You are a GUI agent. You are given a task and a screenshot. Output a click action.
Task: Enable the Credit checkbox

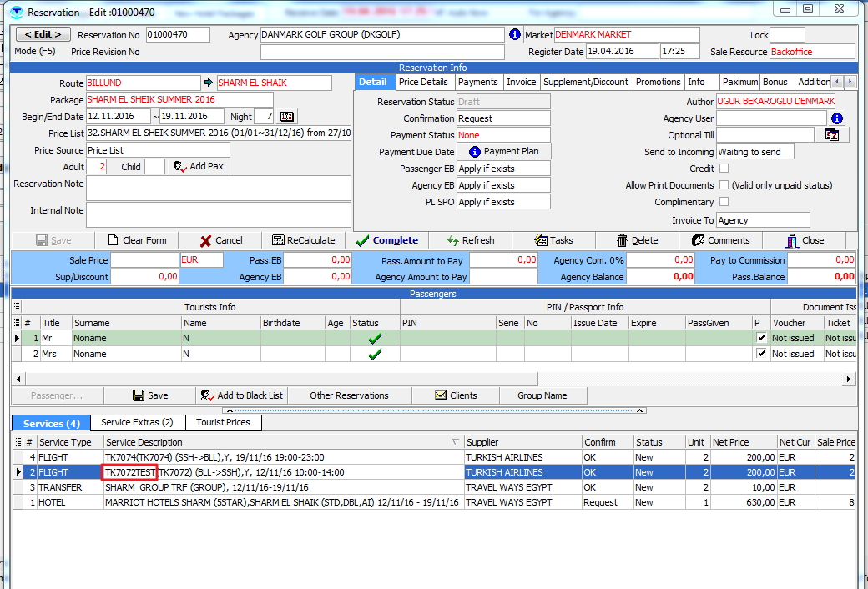pyautogui.click(x=724, y=169)
